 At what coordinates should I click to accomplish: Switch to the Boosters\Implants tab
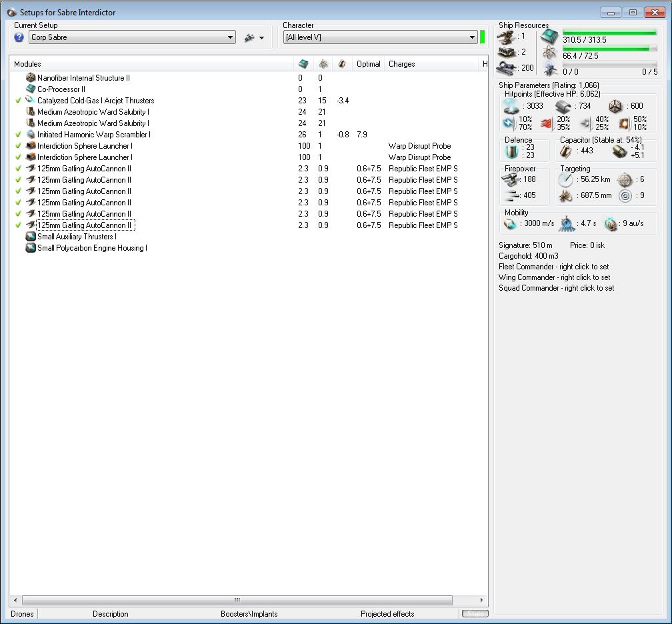(x=249, y=614)
